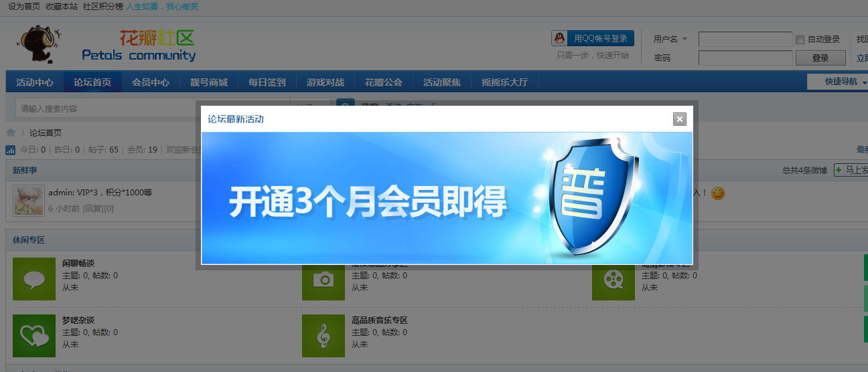Screen dimensions: 868x372
Task: Open the 活动中心 nav tab
Action: pos(35,82)
